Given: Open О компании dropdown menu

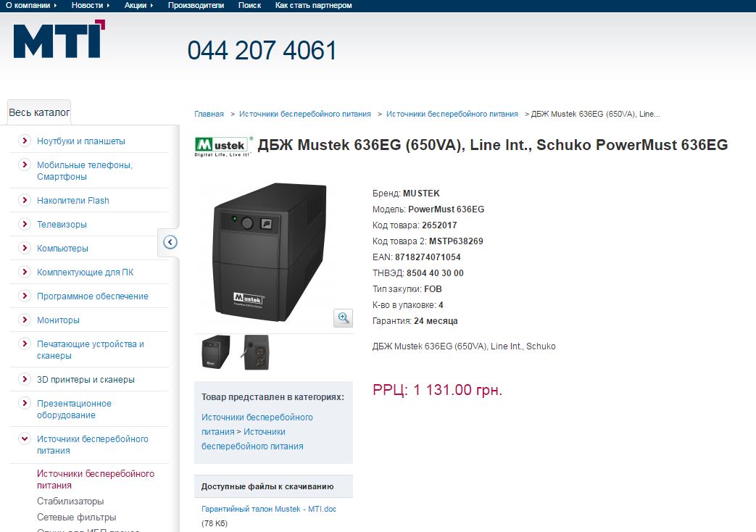Looking at the screenshot, I should point(31,5).
